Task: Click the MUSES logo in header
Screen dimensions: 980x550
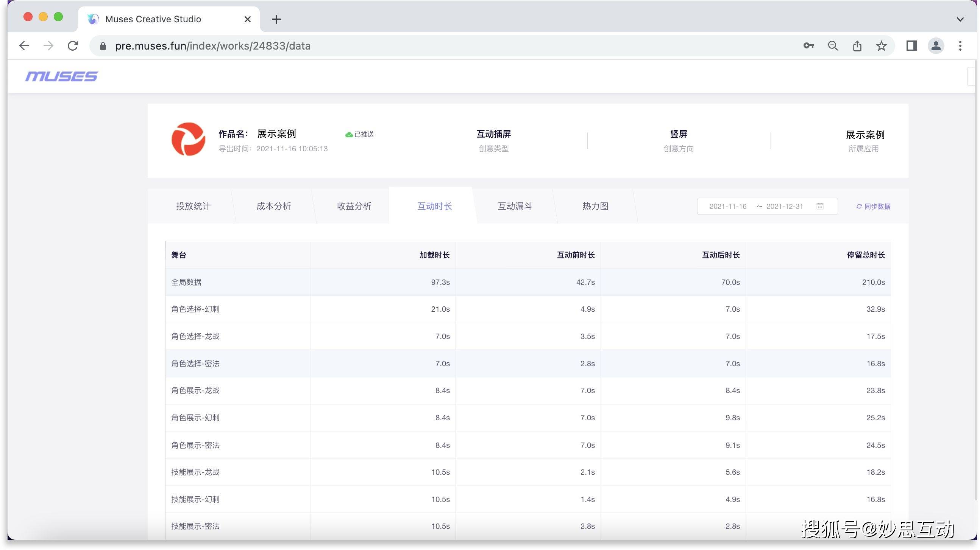Action: pyautogui.click(x=61, y=76)
